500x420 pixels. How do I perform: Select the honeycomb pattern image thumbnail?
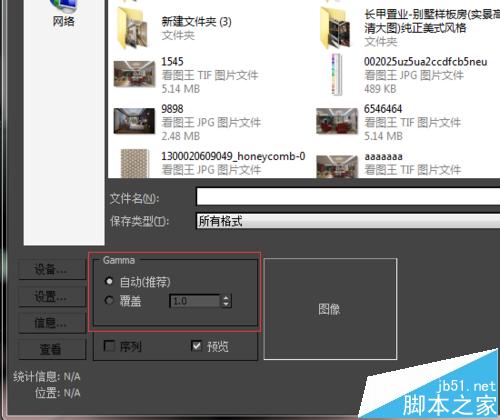tap(134, 163)
